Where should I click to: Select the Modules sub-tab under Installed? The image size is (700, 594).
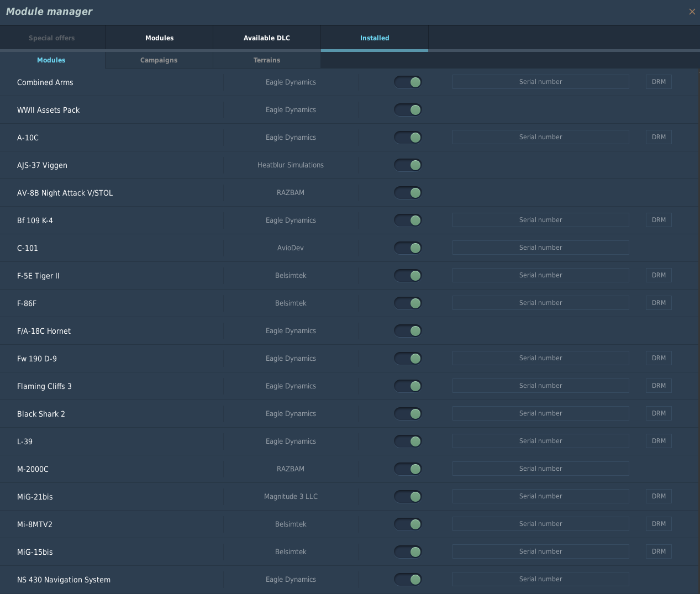[x=51, y=60]
